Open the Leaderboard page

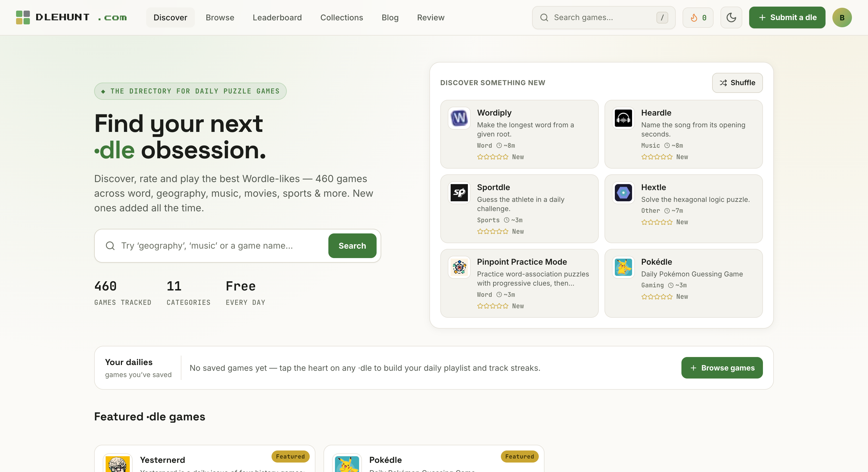pos(277,17)
